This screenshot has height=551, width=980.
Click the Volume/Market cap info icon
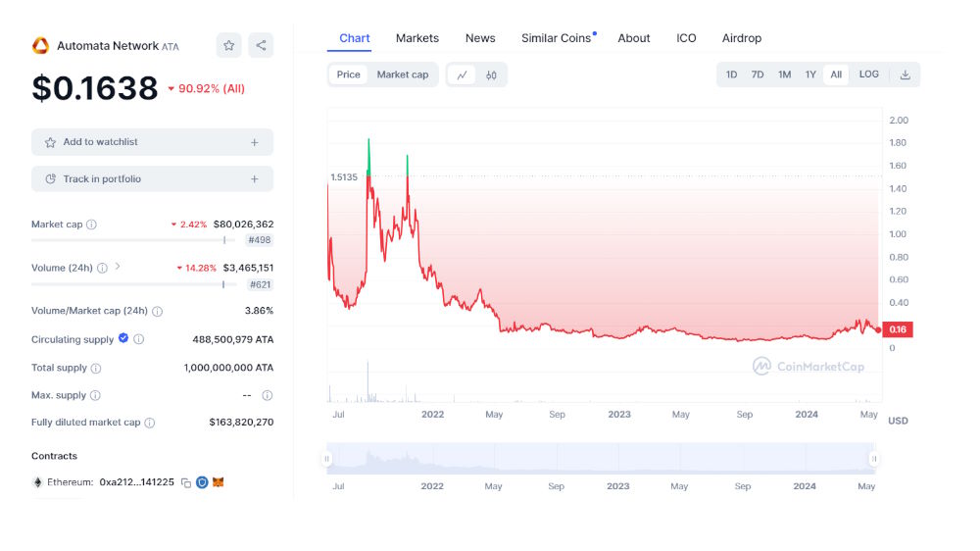tap(158, 311)
